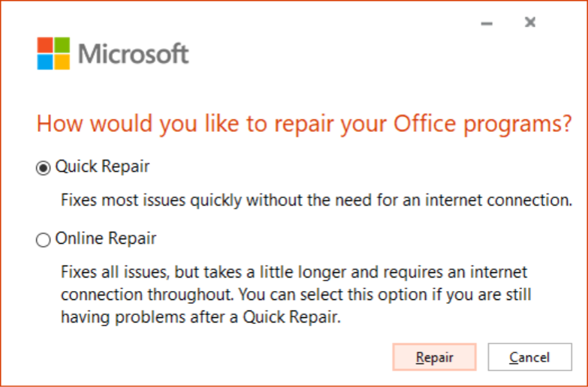
Task: Minimize the Office repair dialog
Action: [x=487, y=23]
